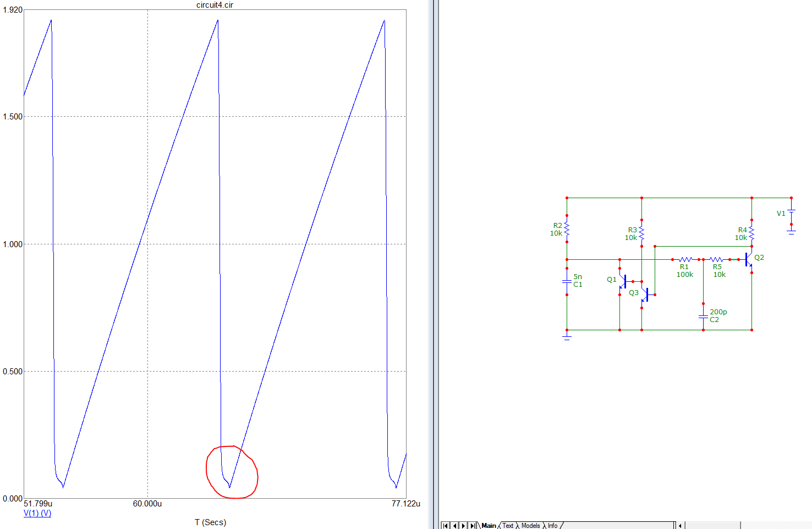This screenshot has height=529, width=812.
Task: Click the ground symbol under battery V1
Action: 791,231
